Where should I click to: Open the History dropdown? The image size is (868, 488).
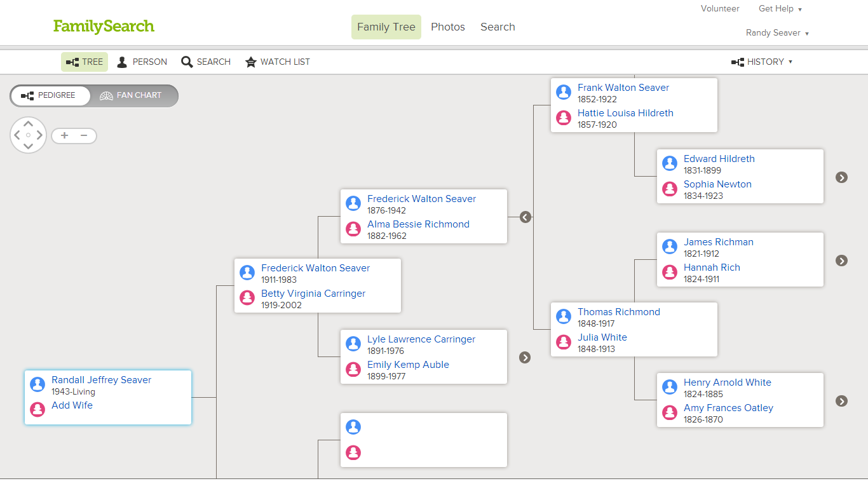762,62
